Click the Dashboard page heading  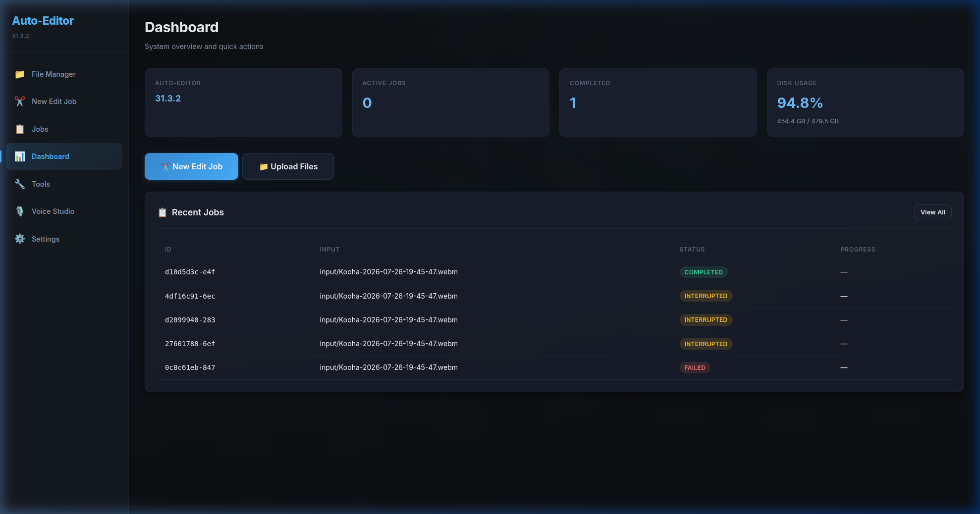pyautogui.click(x=181, y=27)
